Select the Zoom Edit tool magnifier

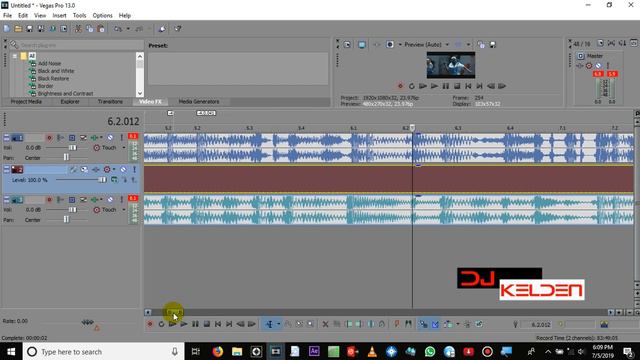click(311, 324)
